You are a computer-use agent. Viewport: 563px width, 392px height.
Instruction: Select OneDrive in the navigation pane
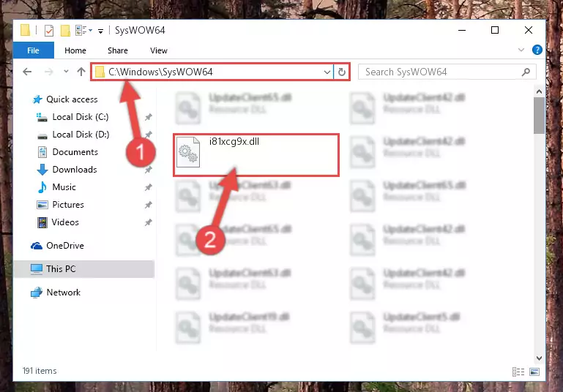(x=65, y=246)
